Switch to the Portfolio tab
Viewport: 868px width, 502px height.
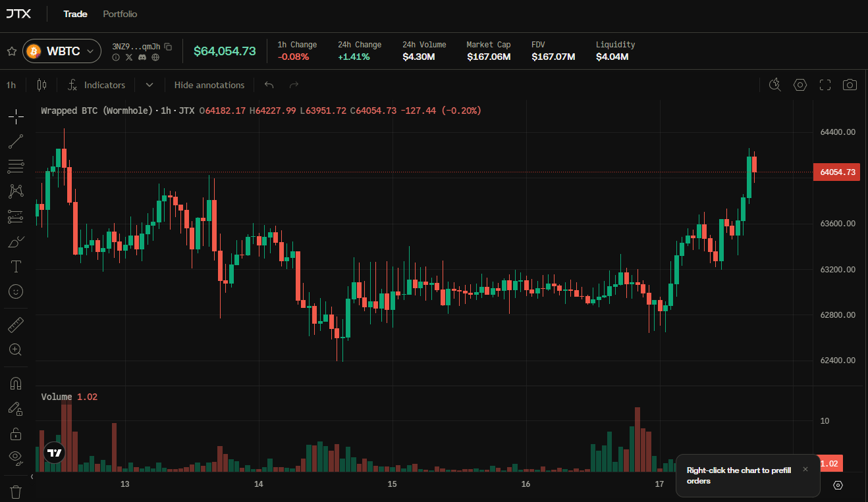pos(120,14)
